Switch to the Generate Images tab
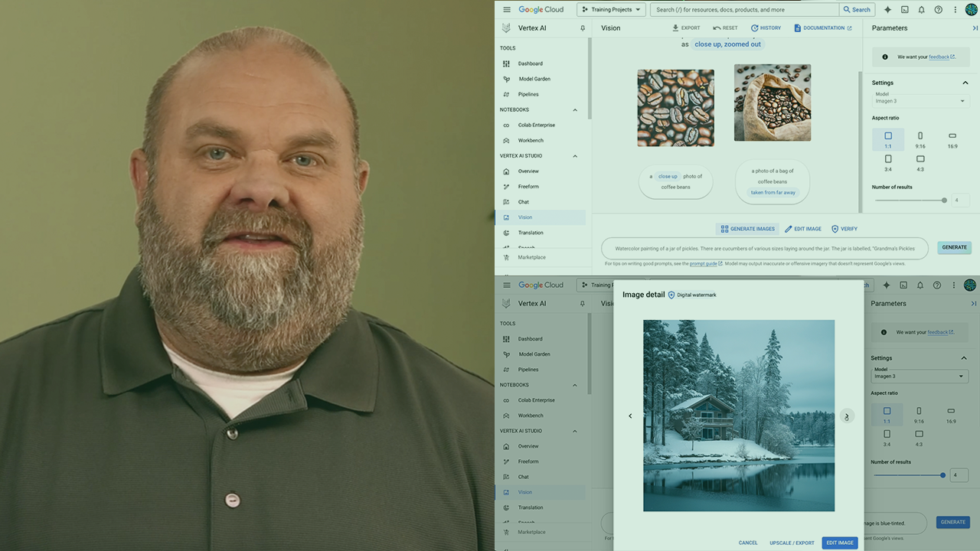980x551 pixels. pyautogui.click(x=747, y=229)
